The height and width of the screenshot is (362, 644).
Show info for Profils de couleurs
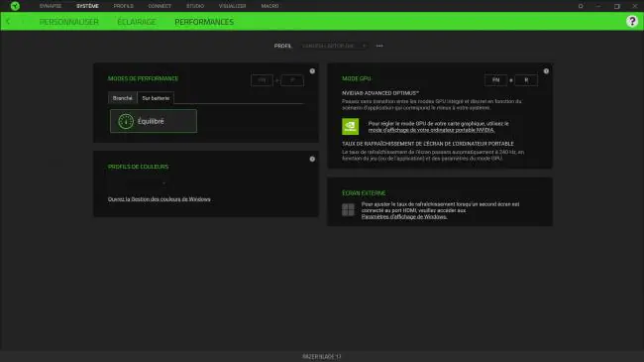(x=312, y=159)
